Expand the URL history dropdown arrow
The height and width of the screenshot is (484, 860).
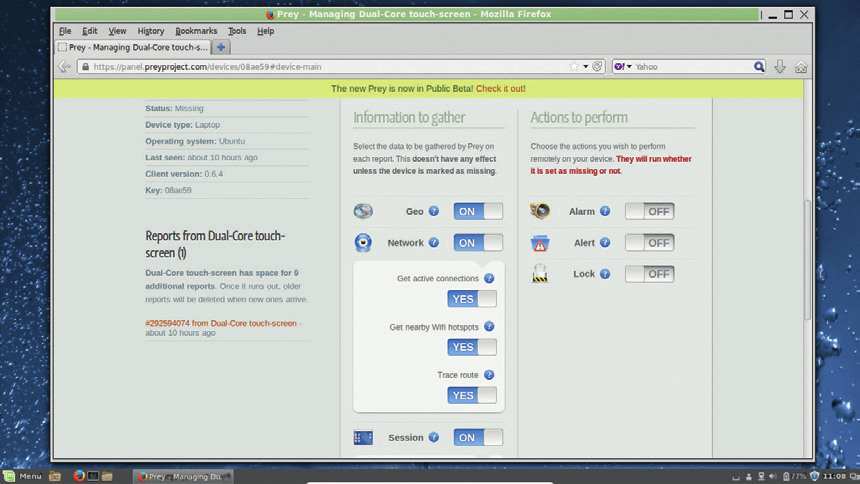pos(586,66)
